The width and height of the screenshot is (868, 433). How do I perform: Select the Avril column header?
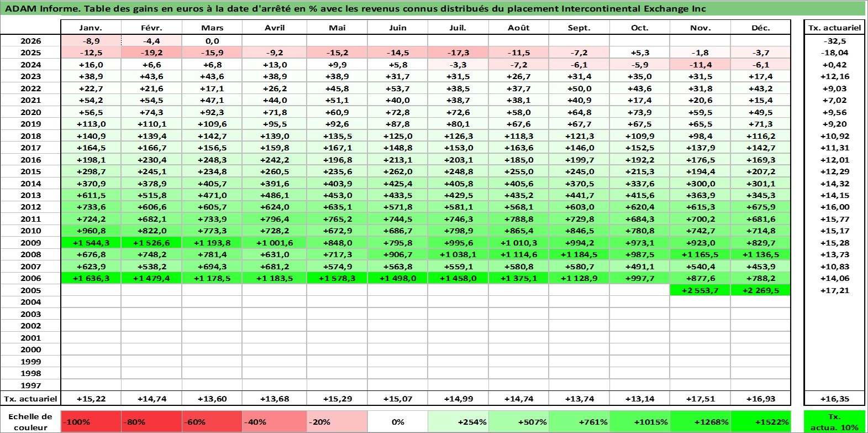[x=275, y=28]
